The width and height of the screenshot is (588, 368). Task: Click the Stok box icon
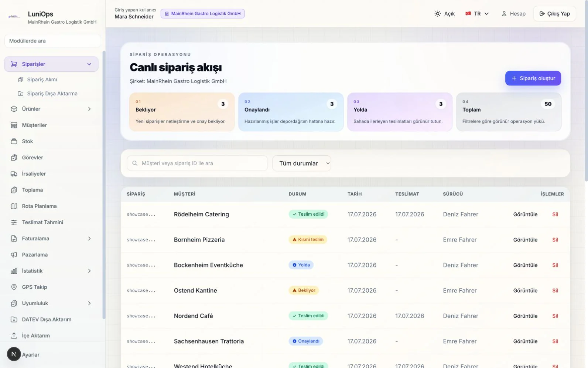click(x=14, y=141)
